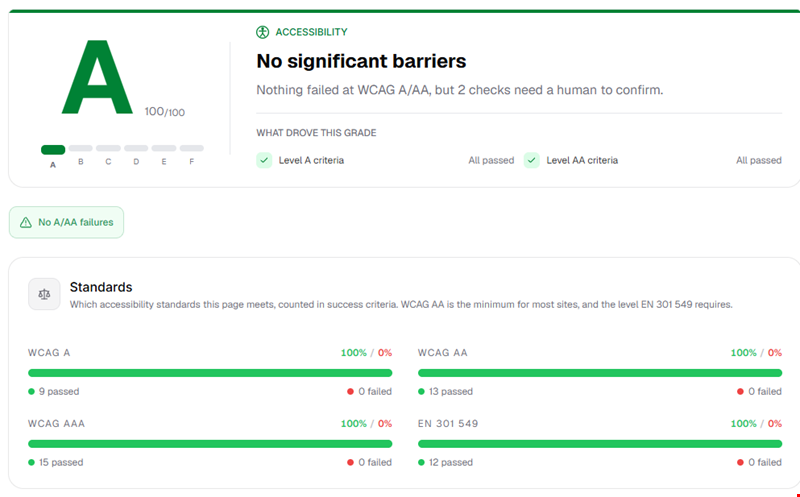Image resolution: width=800 pixels, height=497 pixels.
Task: Click the large green A grade letter
Action: (x=97, y=77)
